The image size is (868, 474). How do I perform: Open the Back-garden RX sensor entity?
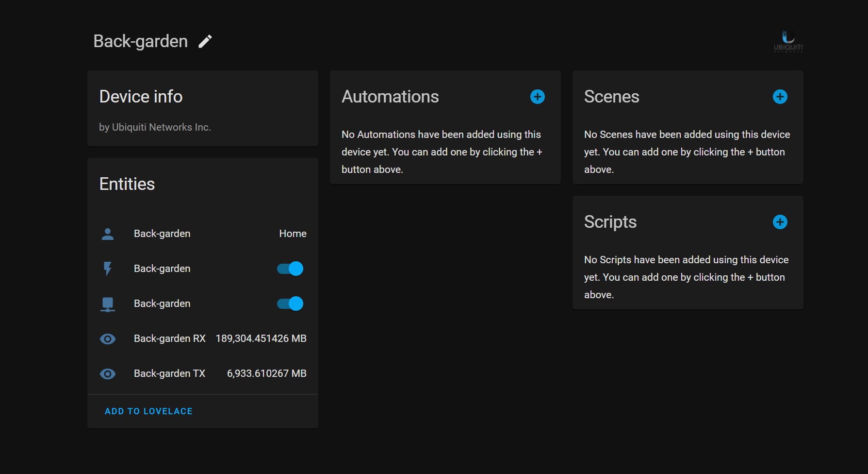point(203,339)
